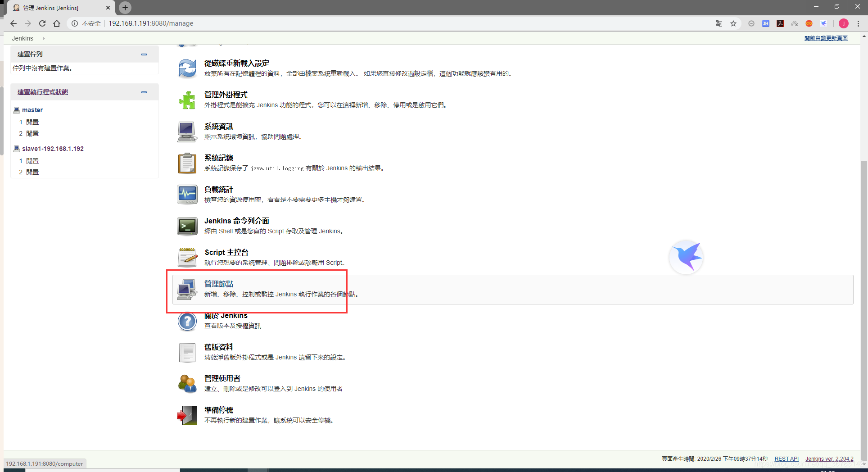Click the Jenkins breadcrumb link
Screen dimensions: 868x472
pos(23,38)
